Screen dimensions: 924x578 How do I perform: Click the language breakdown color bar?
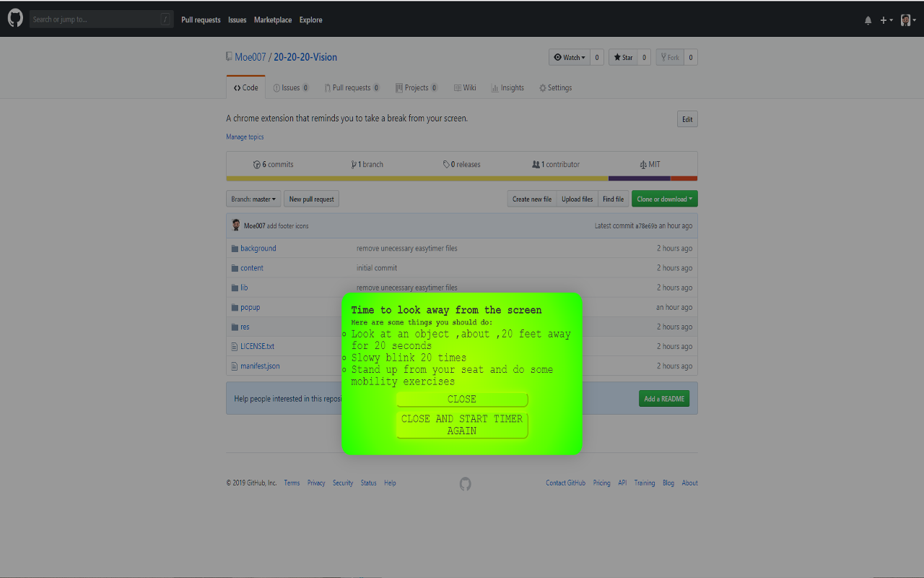click(x=462, y=178)
